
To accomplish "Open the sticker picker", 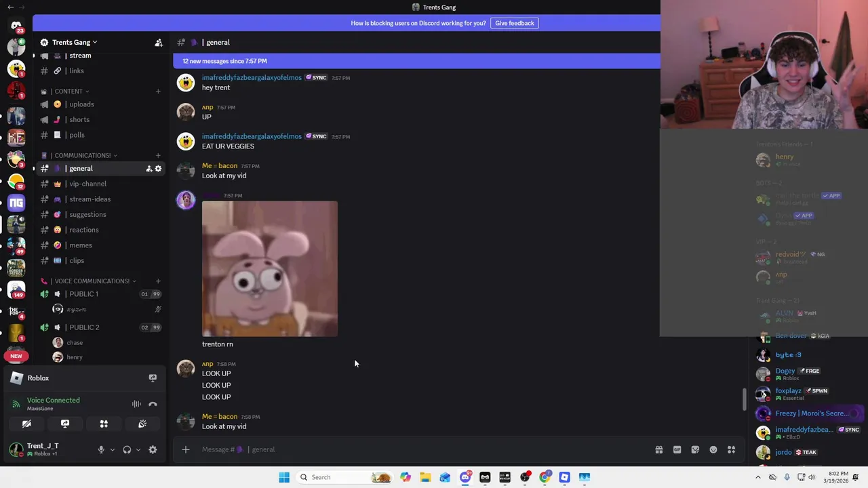I will tap(695, 449).
